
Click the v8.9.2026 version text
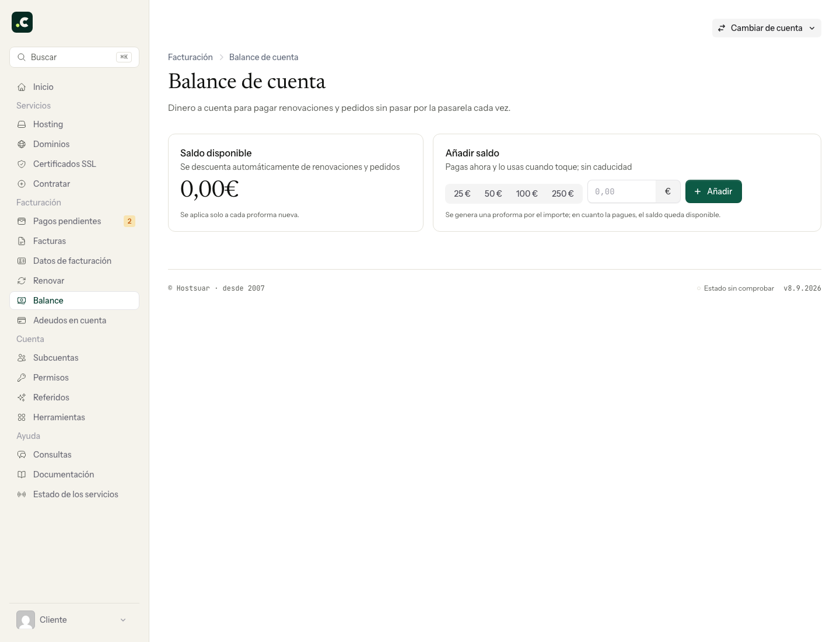click(x=802, y=288)
